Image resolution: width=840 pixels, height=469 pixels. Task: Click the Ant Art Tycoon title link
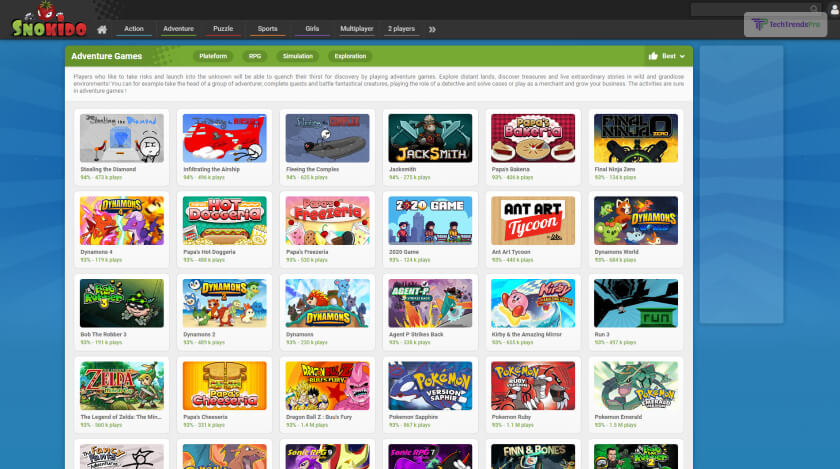coord(511,252)
